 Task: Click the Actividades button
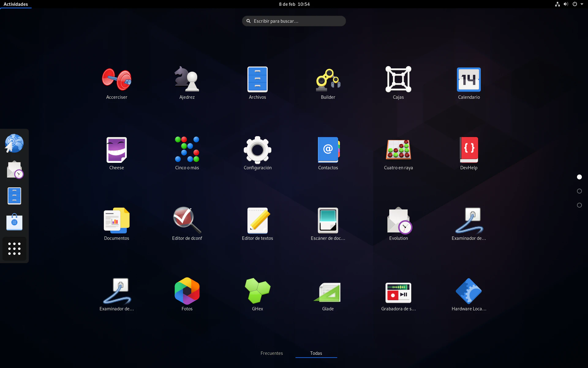(x=16, y=4)
